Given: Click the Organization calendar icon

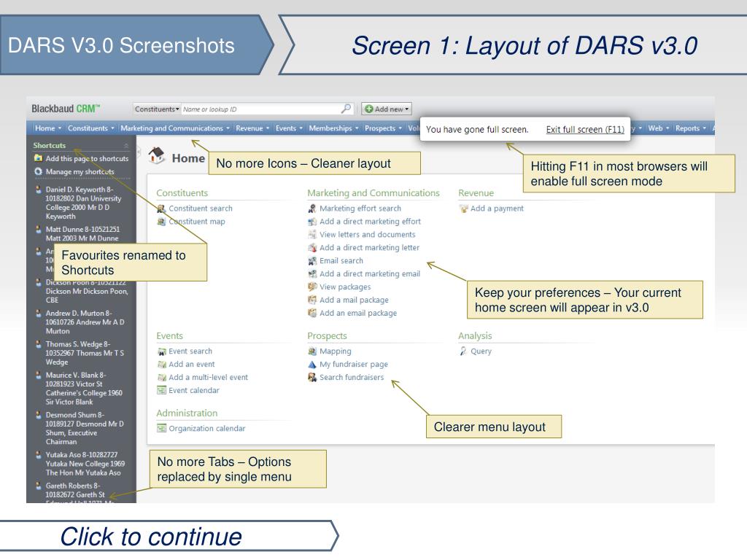Looking at the screenshot, I should tap(161, 429).
